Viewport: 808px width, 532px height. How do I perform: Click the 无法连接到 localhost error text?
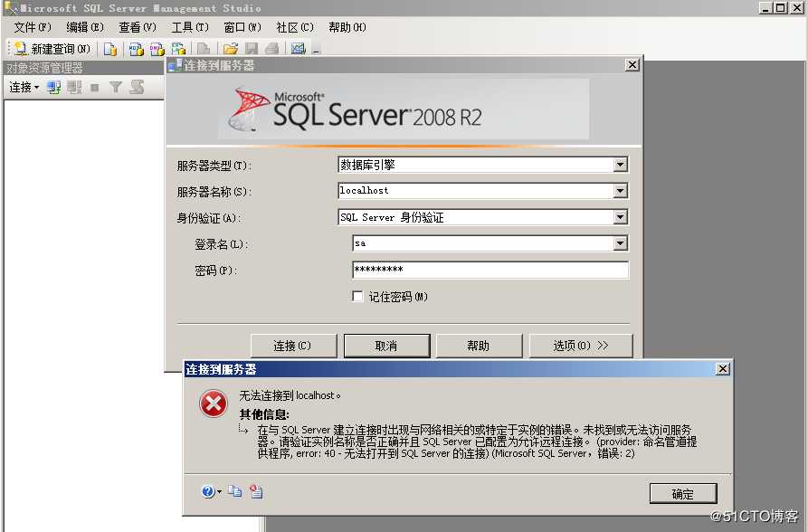tap(290, 395)
